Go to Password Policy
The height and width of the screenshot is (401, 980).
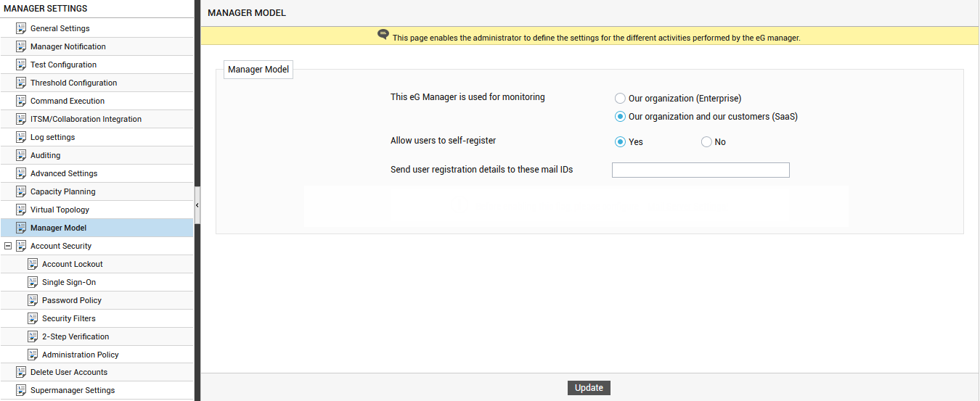click(x=72, y=300)
